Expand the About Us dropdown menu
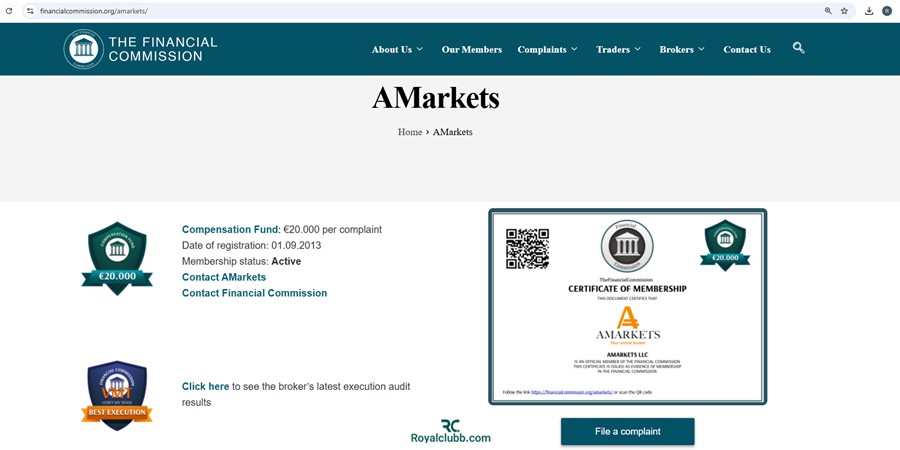 [397, 49]
